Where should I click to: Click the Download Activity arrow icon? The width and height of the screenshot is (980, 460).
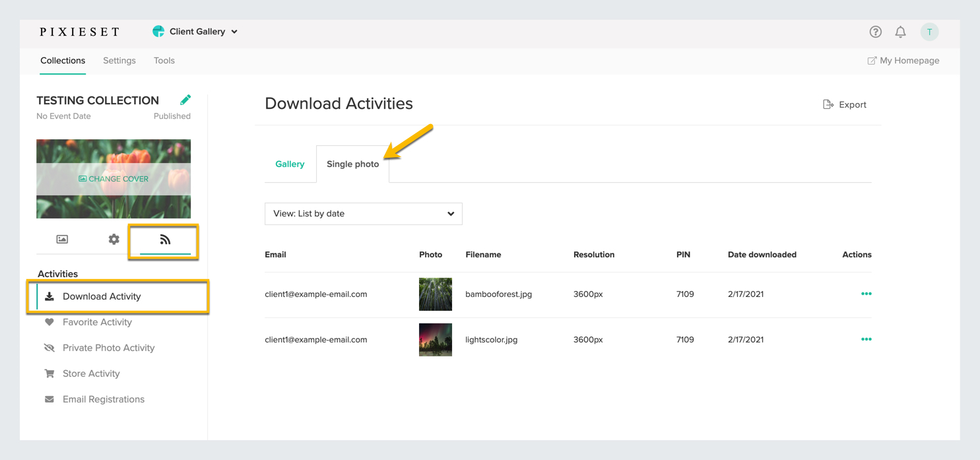49,296
